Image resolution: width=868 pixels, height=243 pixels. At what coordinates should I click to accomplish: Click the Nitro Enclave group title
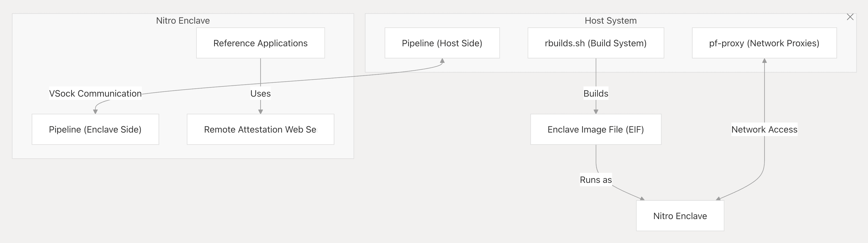click(x=183, y=21)
